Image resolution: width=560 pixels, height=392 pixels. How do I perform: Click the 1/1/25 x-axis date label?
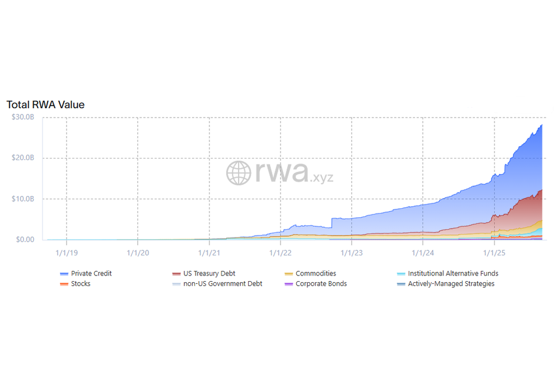point(494,253)
